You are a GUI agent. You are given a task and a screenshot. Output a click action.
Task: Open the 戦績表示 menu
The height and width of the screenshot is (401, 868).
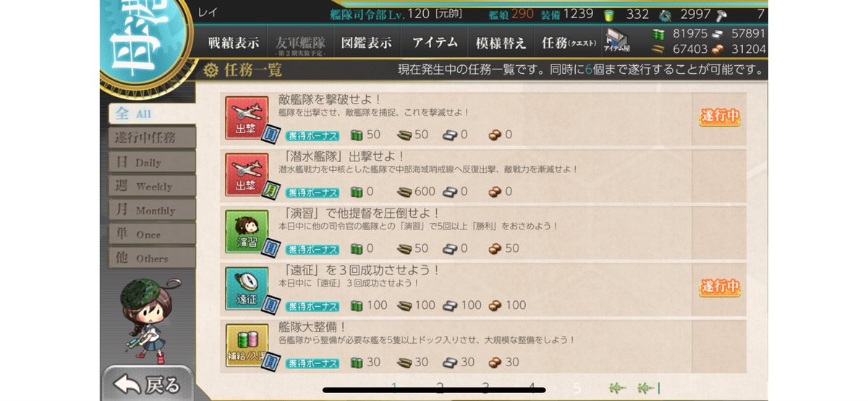tap(233, 43)
